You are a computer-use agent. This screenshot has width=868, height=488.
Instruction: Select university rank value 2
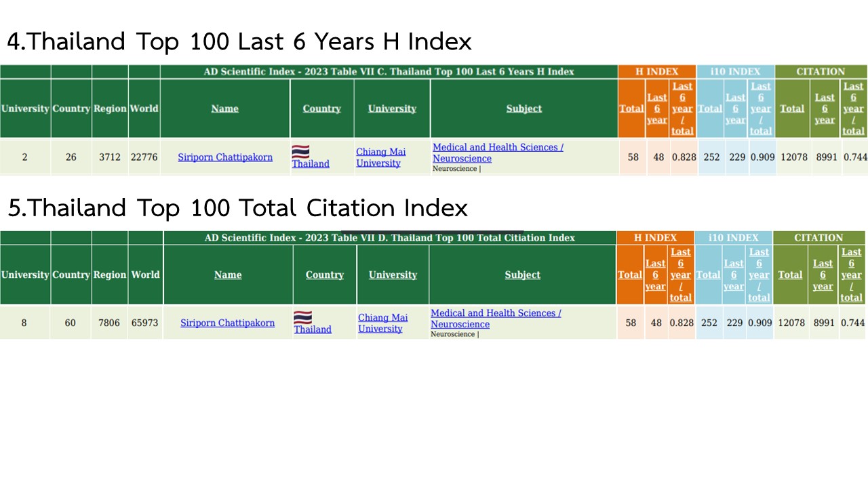point(25,157)
